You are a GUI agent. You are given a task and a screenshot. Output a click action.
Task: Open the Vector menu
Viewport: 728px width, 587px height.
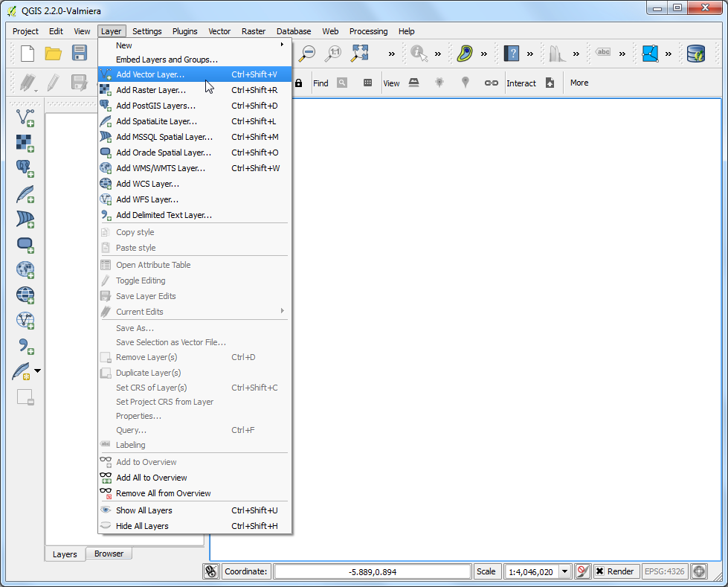coord(219,31)
